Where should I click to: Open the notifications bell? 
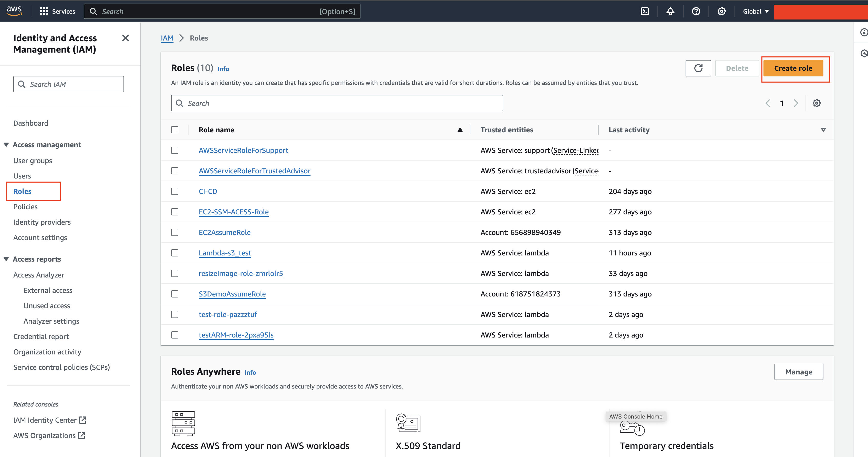click(x=670, y=12)
